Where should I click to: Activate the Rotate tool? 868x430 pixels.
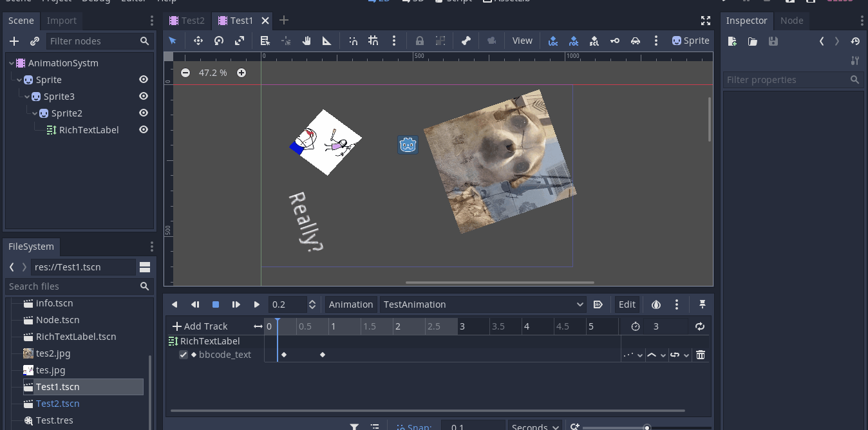(x=218, y=40)
